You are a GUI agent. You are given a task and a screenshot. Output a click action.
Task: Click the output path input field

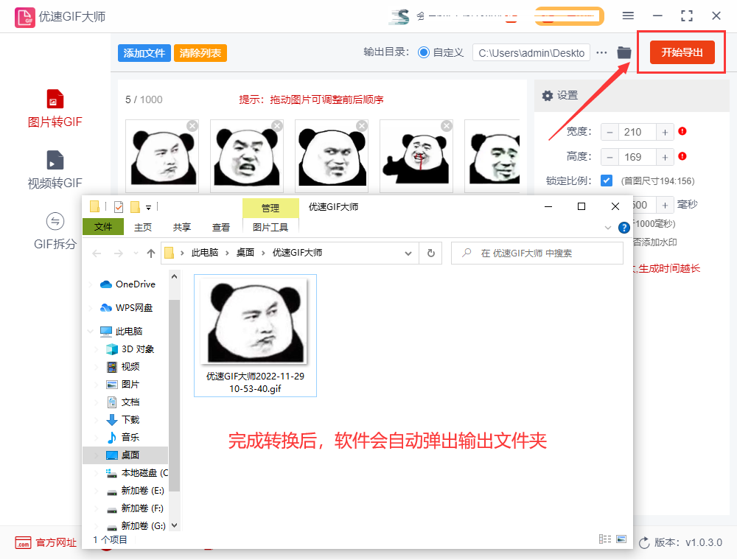coord(531,53)
